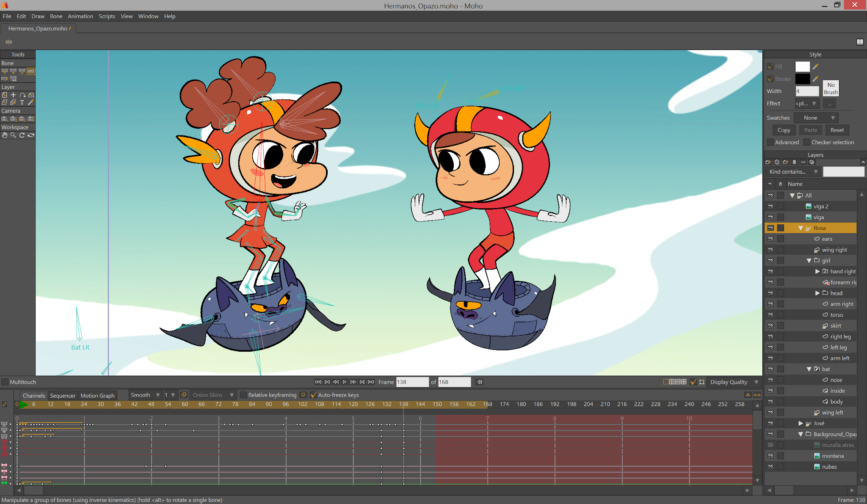Hide the viga 2 layer
The width and height of the screenshot is (867, 504).
pos(770,207)
